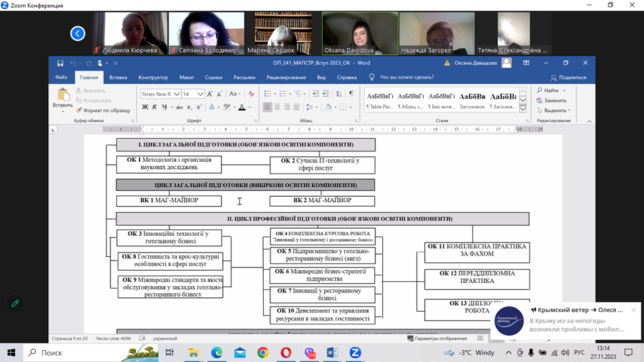Screen dimensions: 644x362
Task: Toggle Bold formatting (Ж)
Action: pyautogui.click(x=145, y=107)
